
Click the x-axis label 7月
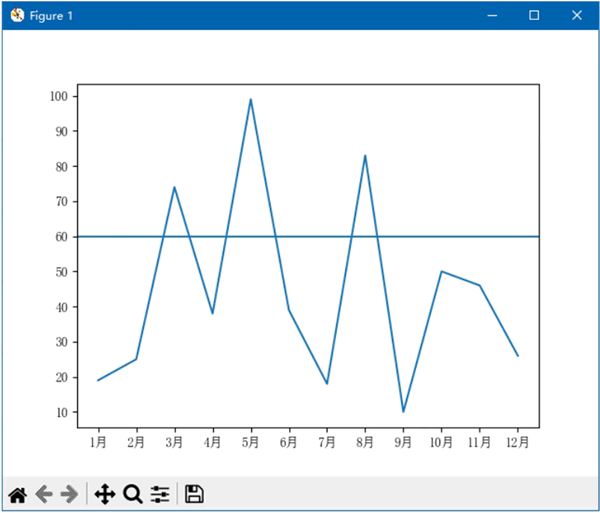point(327,442)
